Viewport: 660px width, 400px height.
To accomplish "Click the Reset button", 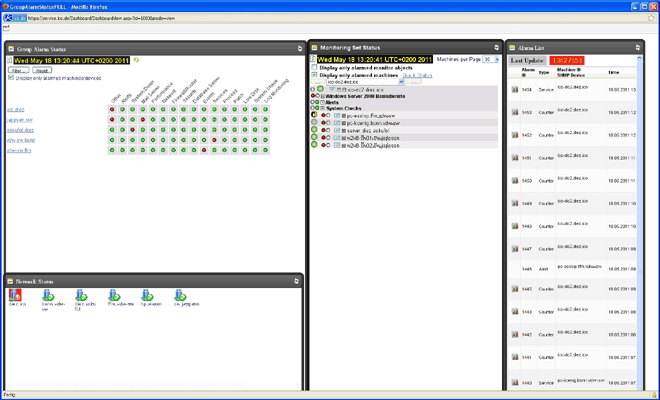I will 42,70.
